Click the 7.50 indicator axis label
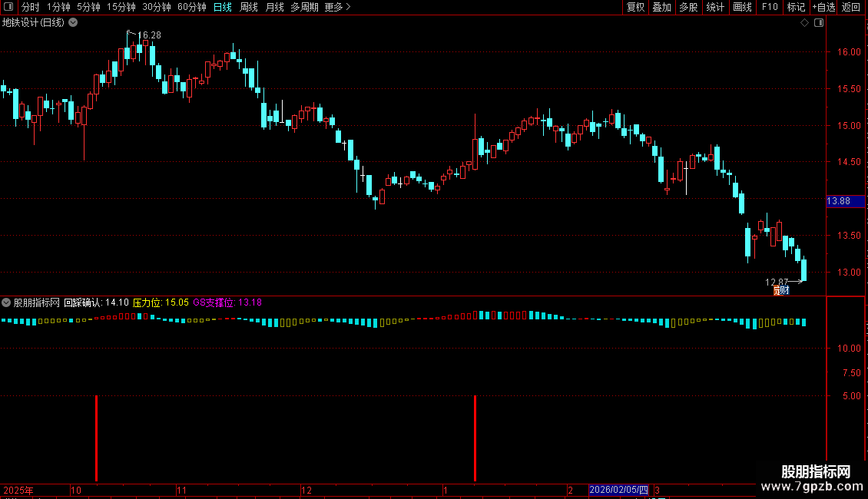 pyautogui.click(x=851, y=373)
